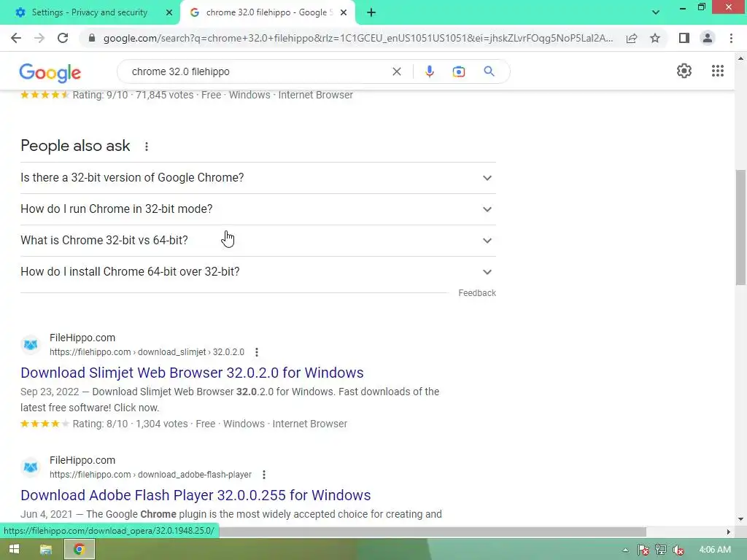
Task: Click Chrome icon in taskbar
Action: pyautogui.click(x=79, y=550)
